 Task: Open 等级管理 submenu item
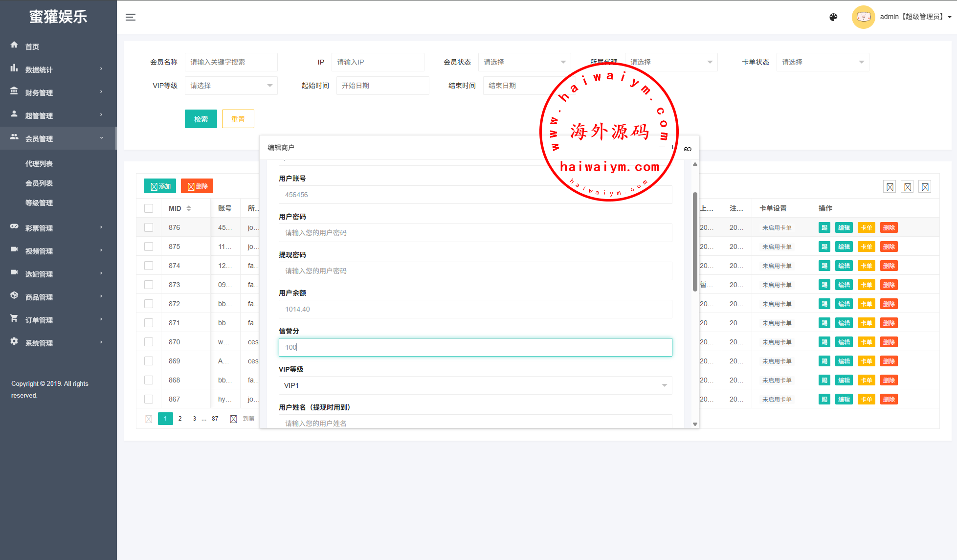(39, 203)
